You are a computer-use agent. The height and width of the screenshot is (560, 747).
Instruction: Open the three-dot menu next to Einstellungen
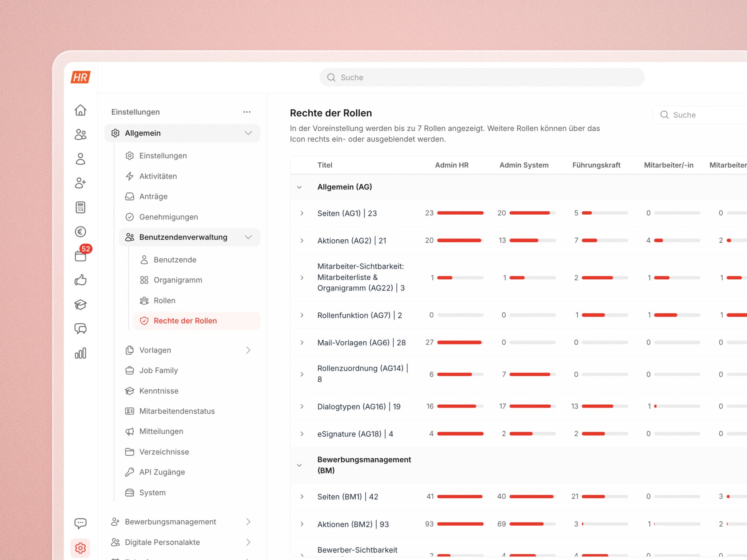tap(247, 112)
